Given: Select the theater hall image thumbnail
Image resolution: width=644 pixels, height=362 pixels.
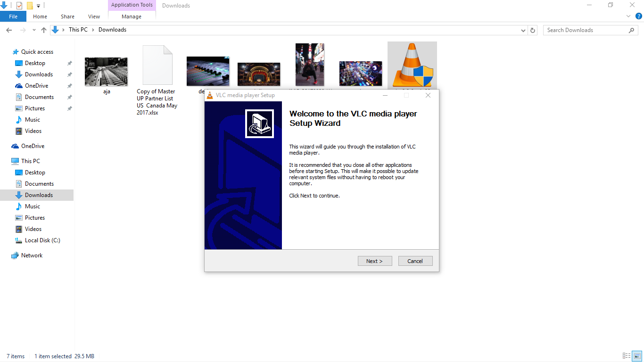Looking at the screenshot, I should click(259, 75).
